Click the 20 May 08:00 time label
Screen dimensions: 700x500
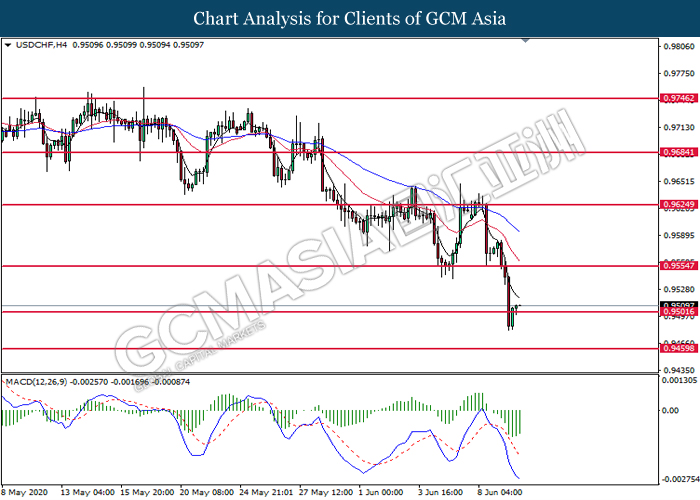point(207,492)
